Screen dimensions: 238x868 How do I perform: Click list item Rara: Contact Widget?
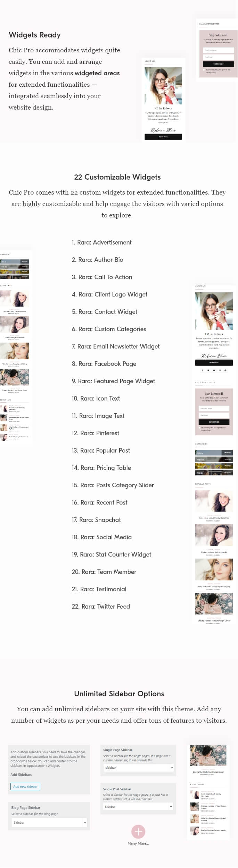pos(104,312)
